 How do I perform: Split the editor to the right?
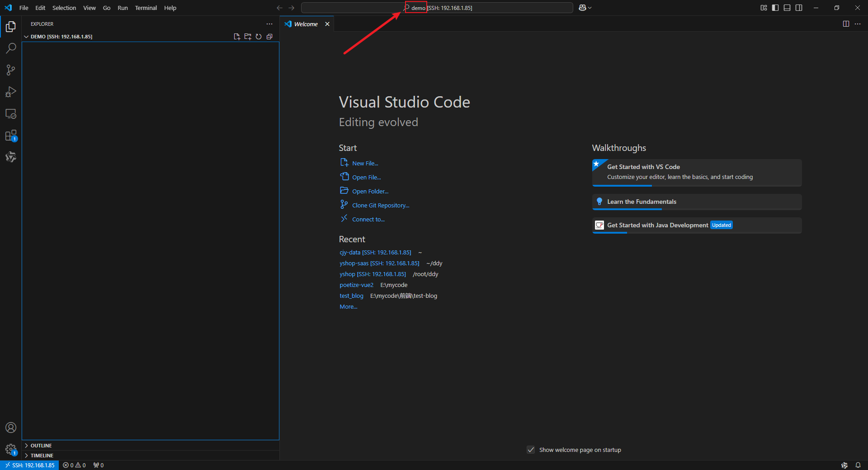tap(846, 24)
